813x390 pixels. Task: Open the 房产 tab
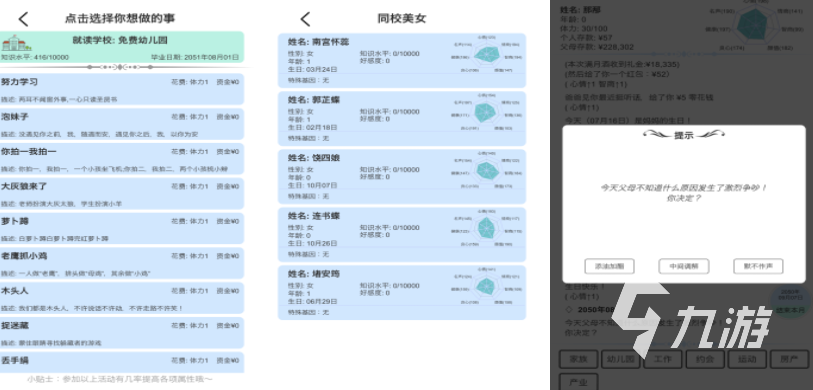790,359
